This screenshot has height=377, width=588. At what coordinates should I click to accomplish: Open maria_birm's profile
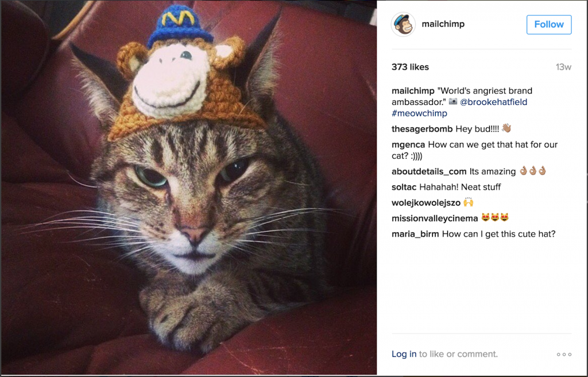click(415, 234)
